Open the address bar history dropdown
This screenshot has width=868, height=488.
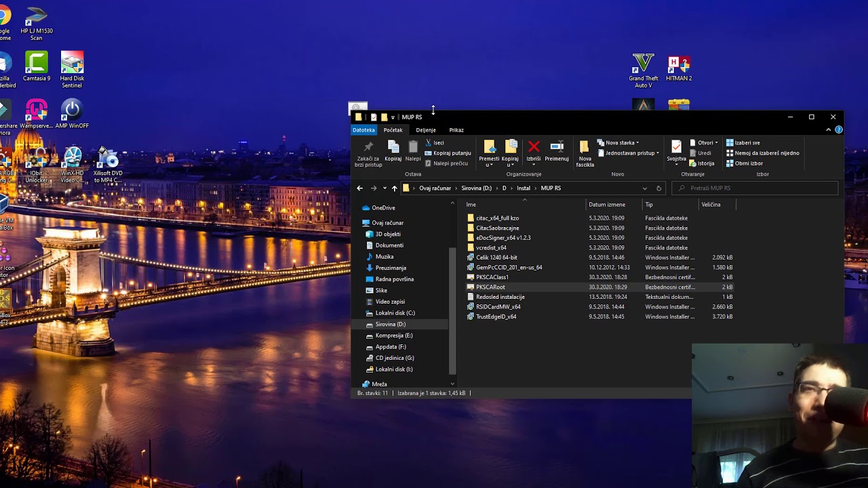click(x=644, y=188)
